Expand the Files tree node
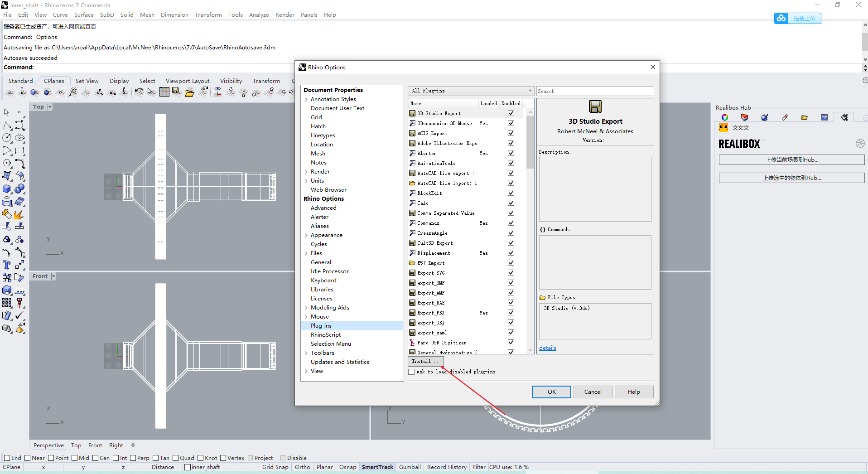The width and height of the screenshot is (868, 474). pos(306,253)
